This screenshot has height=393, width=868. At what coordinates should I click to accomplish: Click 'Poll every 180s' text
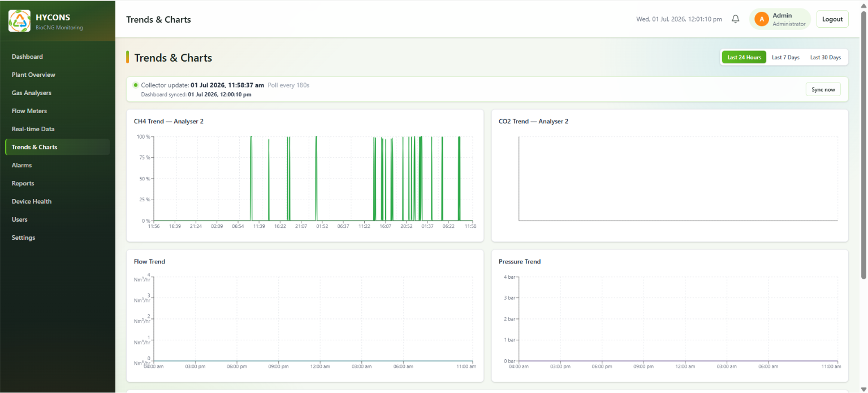pyautogui.click(x=288, y=85)
